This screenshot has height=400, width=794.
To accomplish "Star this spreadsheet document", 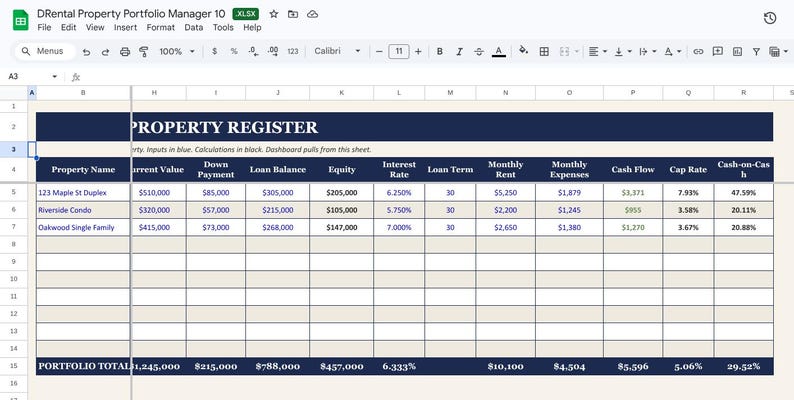I will [x=273, y=14].
